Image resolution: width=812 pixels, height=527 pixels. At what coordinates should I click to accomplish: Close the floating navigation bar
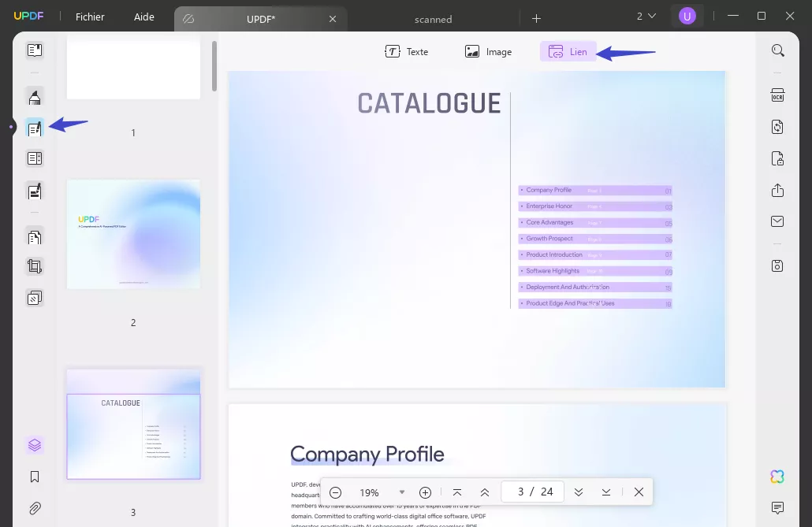coord(639,492)
